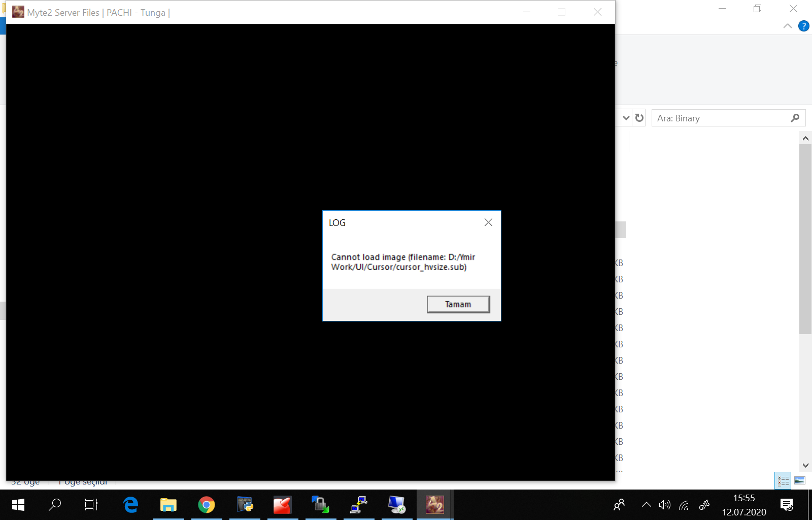
Task: Open the clock showing 15:55 12.07.2020
Action: pyautogui.click(x=744, y=505)
